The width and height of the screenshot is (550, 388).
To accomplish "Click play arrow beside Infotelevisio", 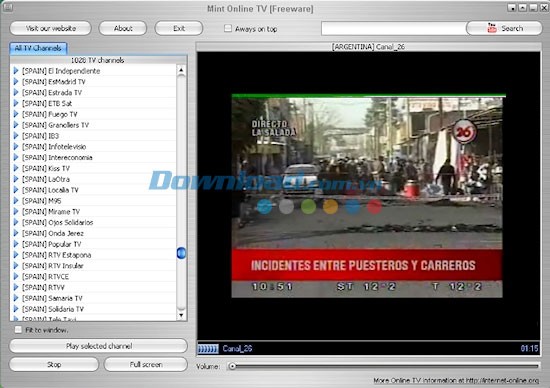I will pos(16,147).
